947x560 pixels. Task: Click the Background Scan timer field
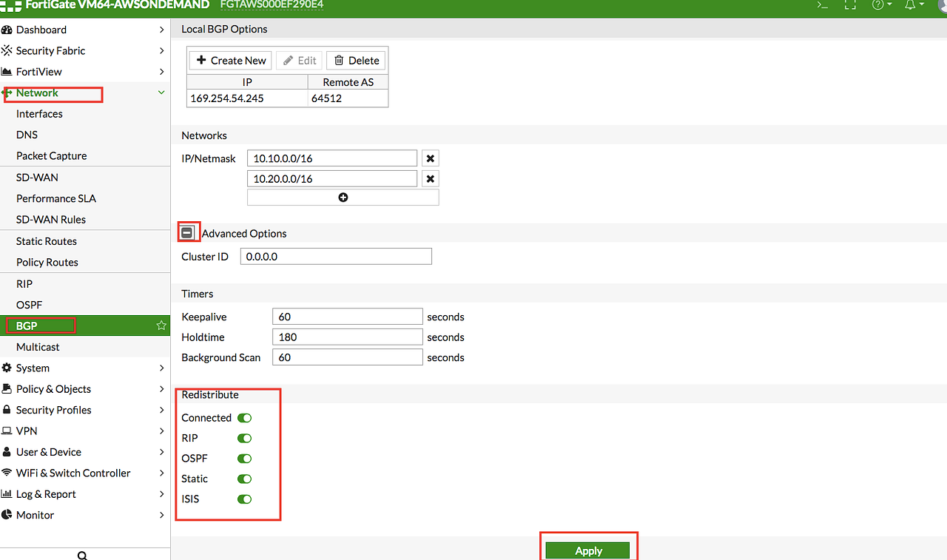347,357
